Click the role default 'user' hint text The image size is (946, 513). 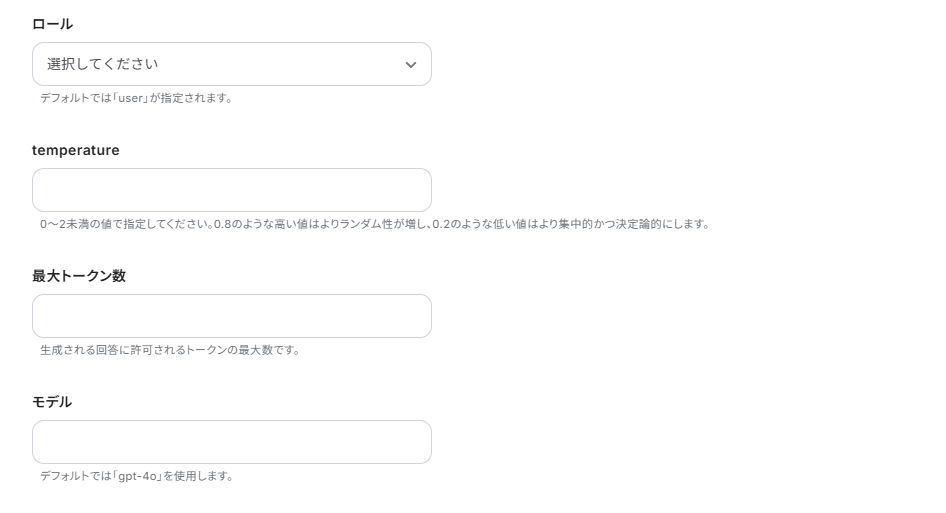pyautogui.click(x=136, y=98)
